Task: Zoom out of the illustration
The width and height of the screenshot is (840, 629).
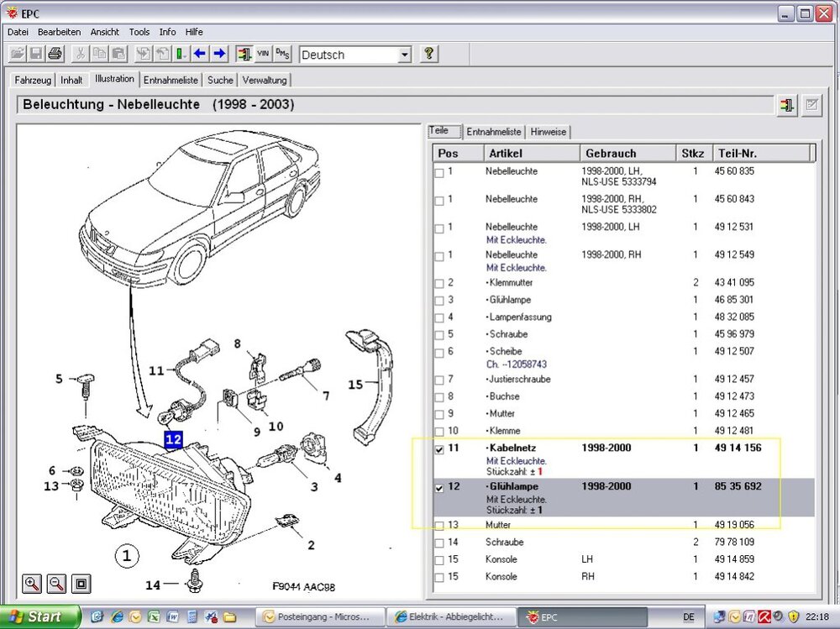Action: [x=57, y=584]
